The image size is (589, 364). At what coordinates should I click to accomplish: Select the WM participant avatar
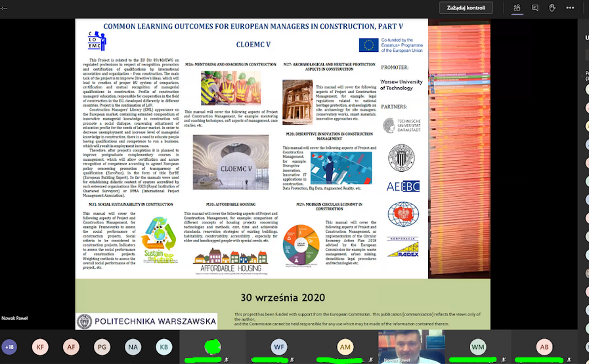[x=478, y=347]
